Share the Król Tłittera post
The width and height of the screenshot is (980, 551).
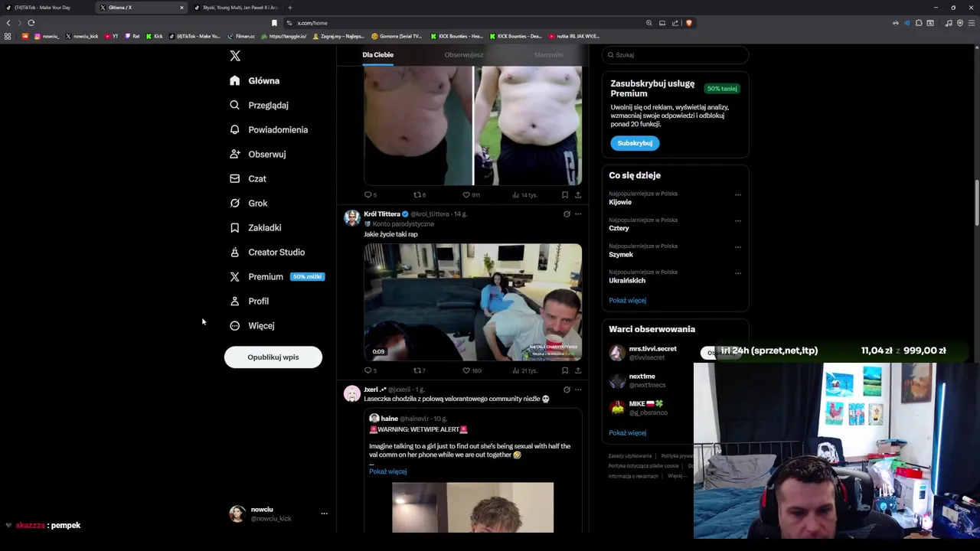click(578, 370)
